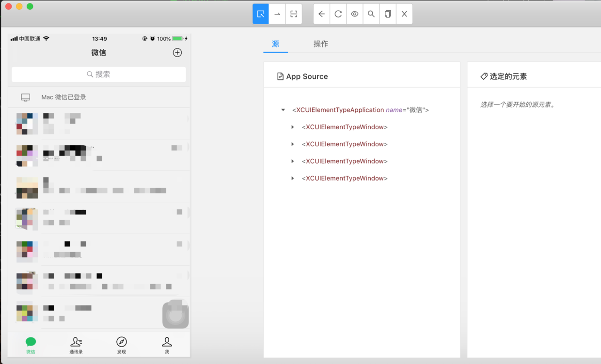Toggle the eye recording icon
Image resolution: width=601 pixels, height=364 pixels.
coord(355,14)
